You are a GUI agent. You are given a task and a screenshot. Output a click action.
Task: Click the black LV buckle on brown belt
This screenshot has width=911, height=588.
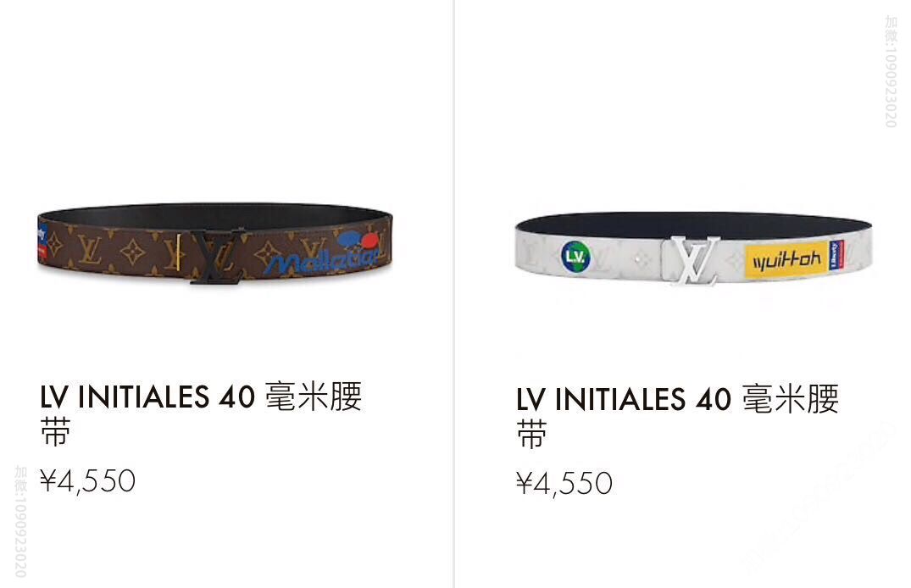pyautogui.click(x=217, y=256)
